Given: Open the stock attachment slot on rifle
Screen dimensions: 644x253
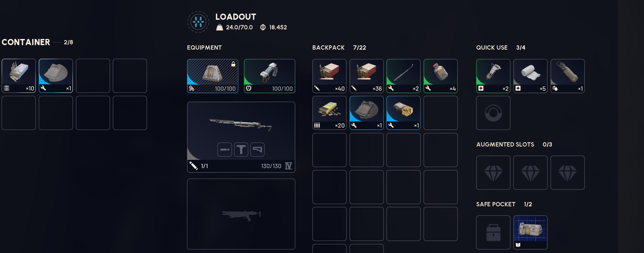Looking at the screenshot, I should pyautogui.click(x=257, y=149).
